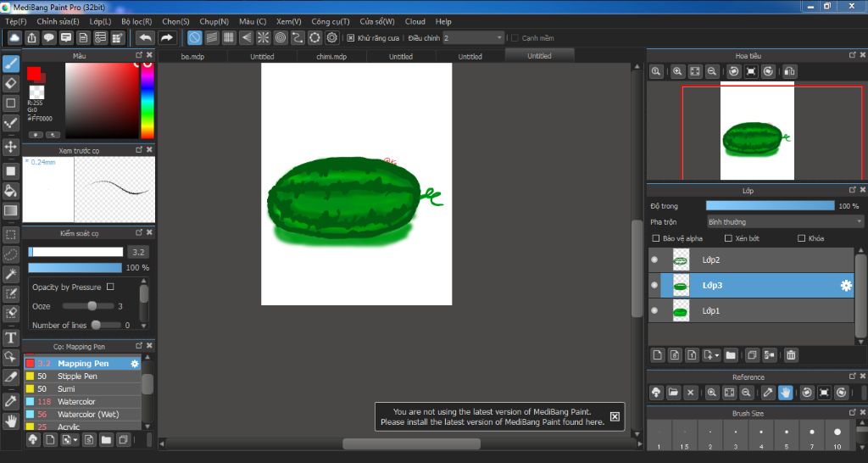Viewport: 868px width, 463px height.
Task: Delete layer with trash icon
Action: pos(791,355)
